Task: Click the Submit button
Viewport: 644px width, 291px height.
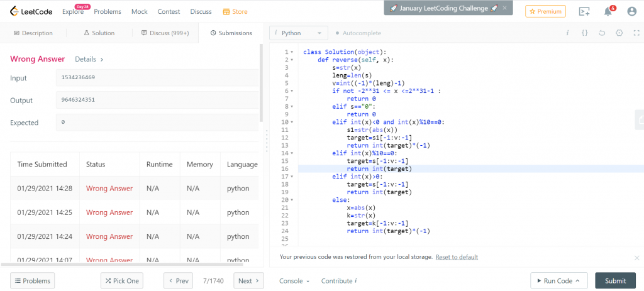Action: 615,281
